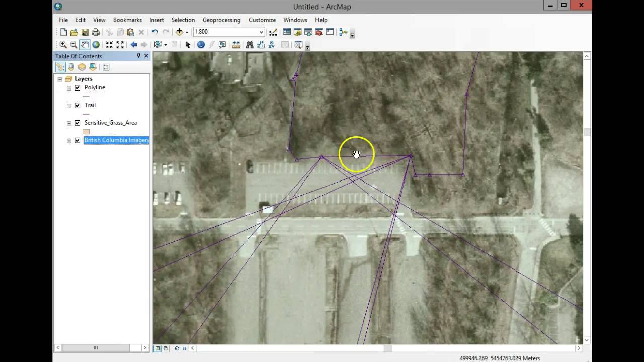This screenshot has width=644, height=362.
Task: Open the Find binoculars tool
Action: pyautogui.click(x=250, y=45)
